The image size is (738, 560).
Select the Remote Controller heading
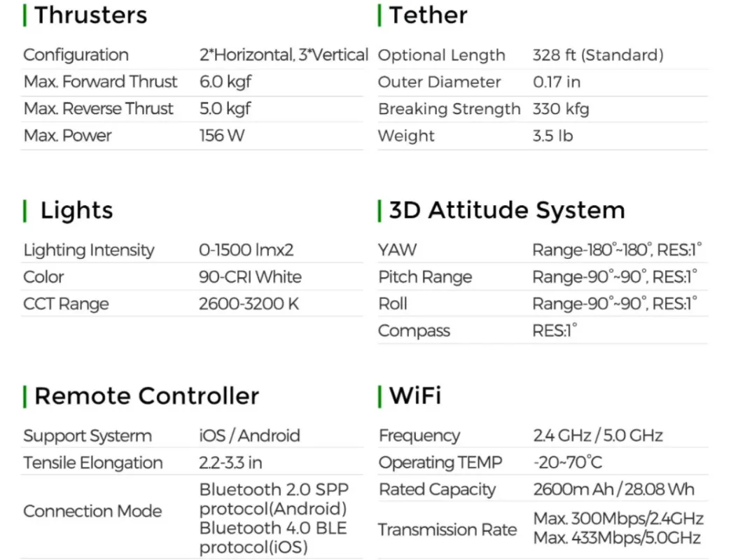pyautogui.click(x=146, y=396)
